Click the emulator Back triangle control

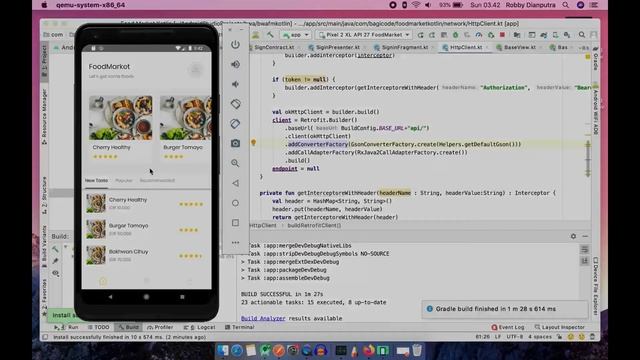[x=235, y=183]
